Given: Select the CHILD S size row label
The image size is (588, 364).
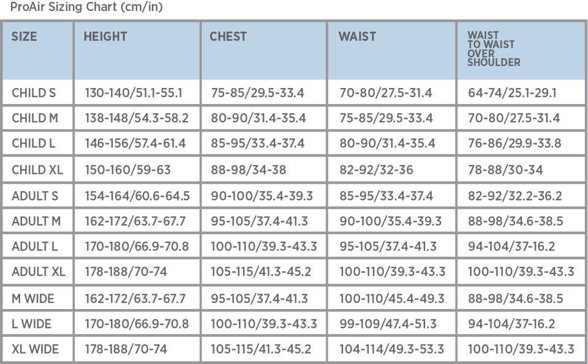Looking at the screenshot, I should point(34,93).
